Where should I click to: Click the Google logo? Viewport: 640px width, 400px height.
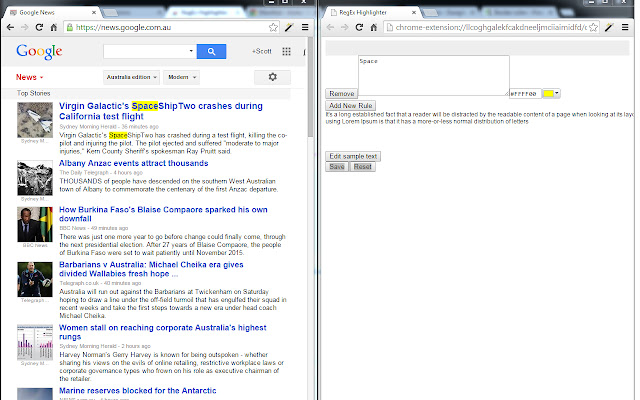(x=39, y=52)
